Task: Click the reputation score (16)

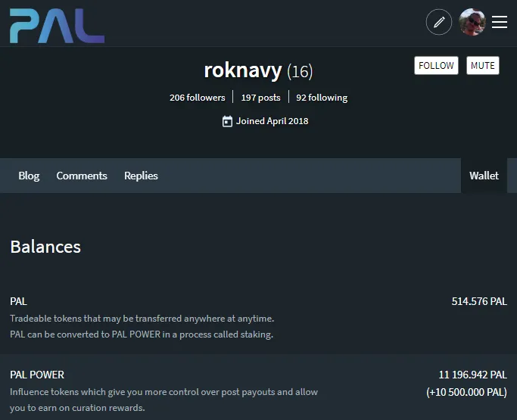Action: [300, 72]
